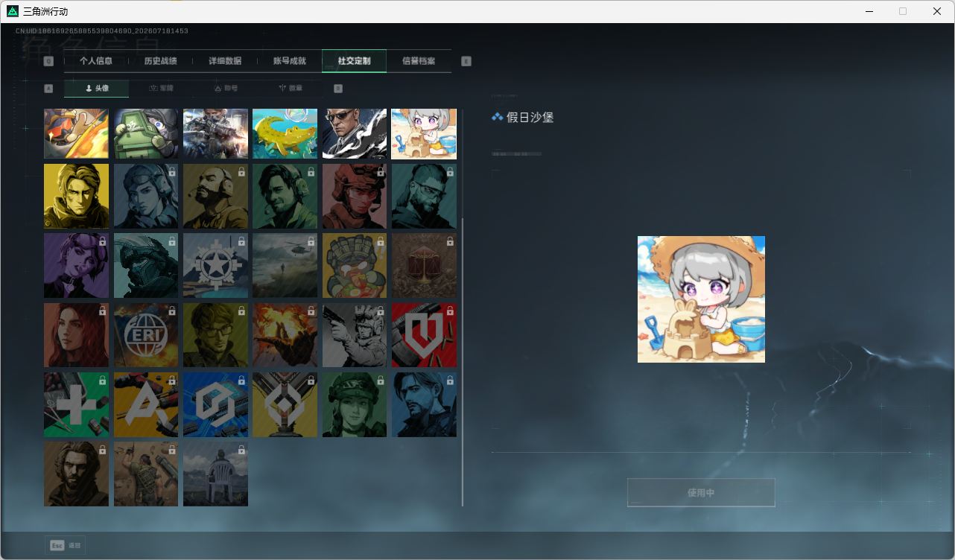Select the locked yellow diamond chevron avatar

(x=285, y=404)
